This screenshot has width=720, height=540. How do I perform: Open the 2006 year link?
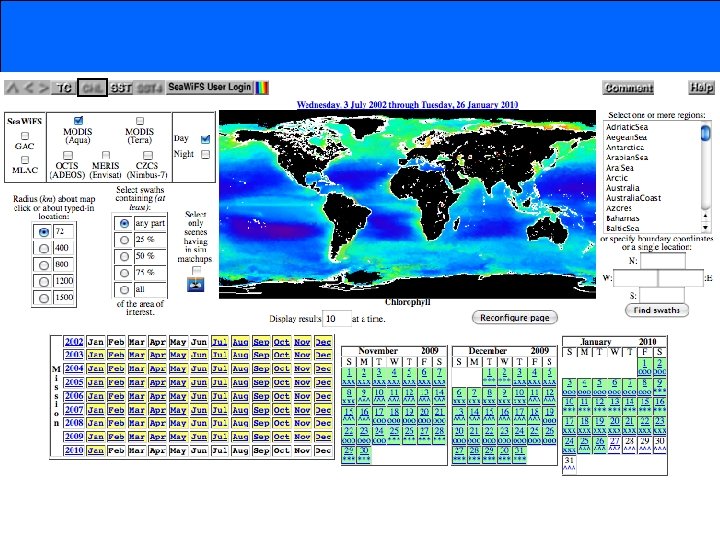click(73, 396)
